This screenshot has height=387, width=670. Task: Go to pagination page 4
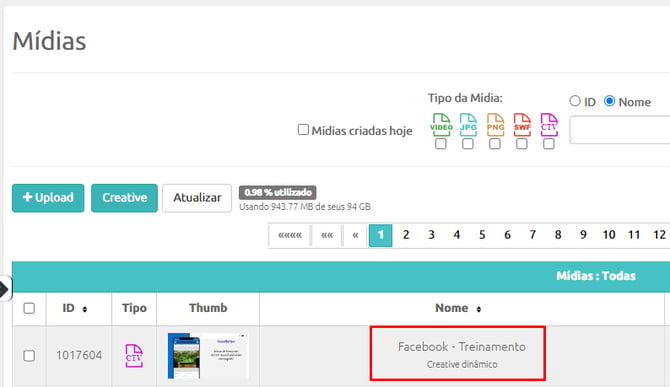[x=457, y=235]
